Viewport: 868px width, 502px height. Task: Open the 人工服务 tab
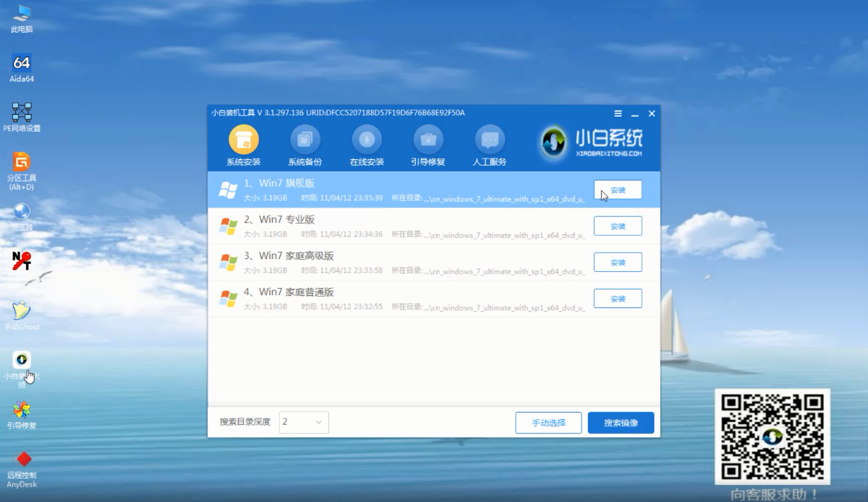click(x=490, y=146)
